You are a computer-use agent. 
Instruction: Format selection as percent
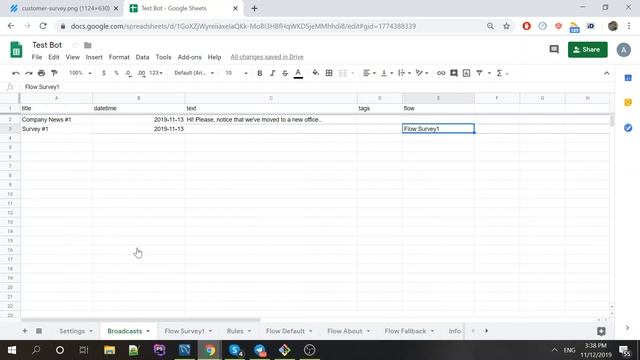(116, 73)
